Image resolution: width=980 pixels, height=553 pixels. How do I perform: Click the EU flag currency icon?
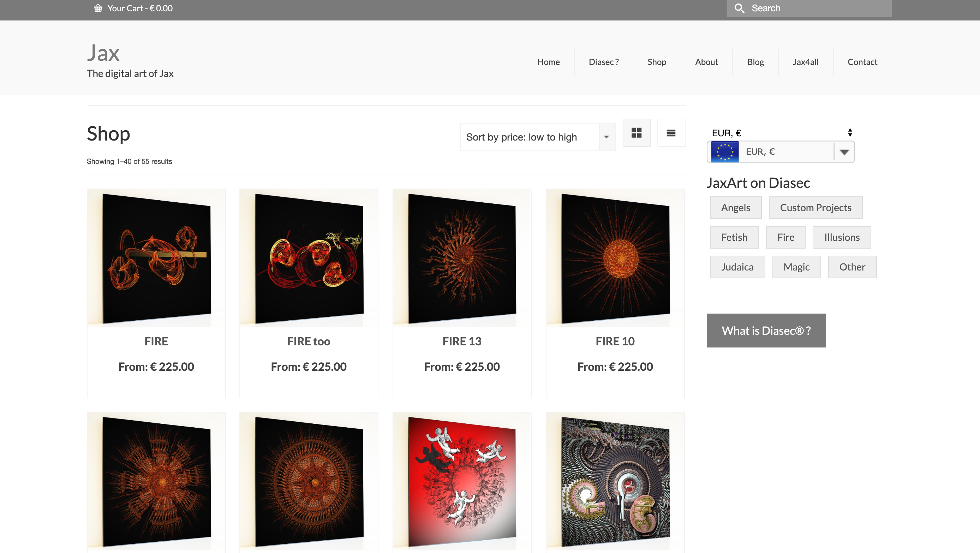click(x=725, y=152)
